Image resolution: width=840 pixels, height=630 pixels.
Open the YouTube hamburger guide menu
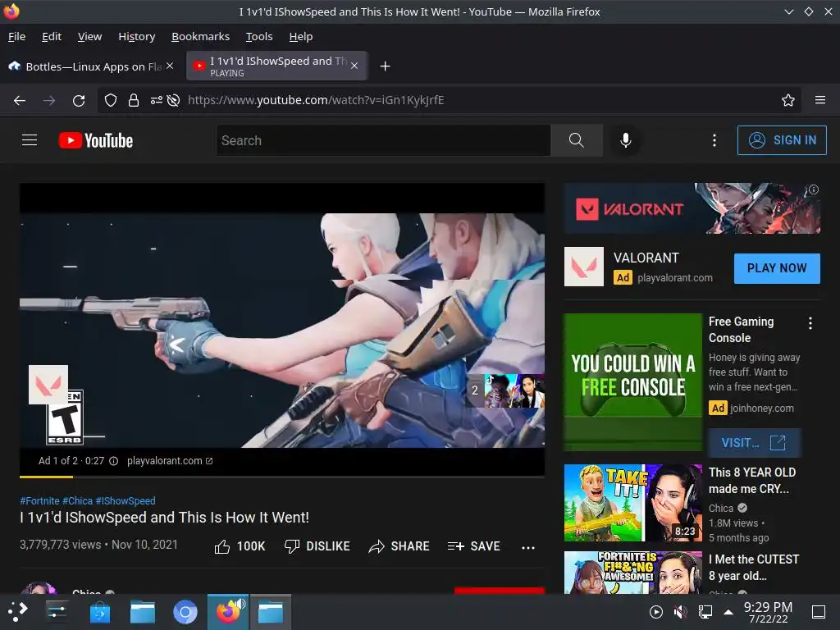(30, 140)
